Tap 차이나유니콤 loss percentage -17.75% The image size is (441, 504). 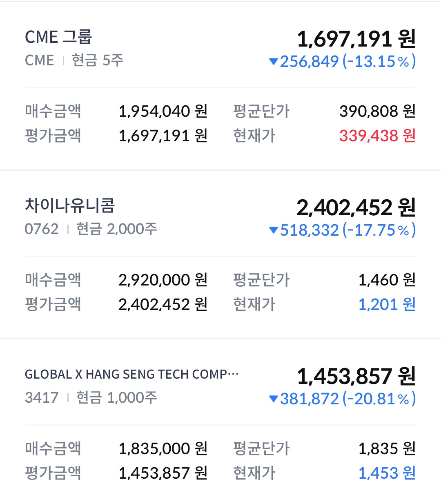379,230
